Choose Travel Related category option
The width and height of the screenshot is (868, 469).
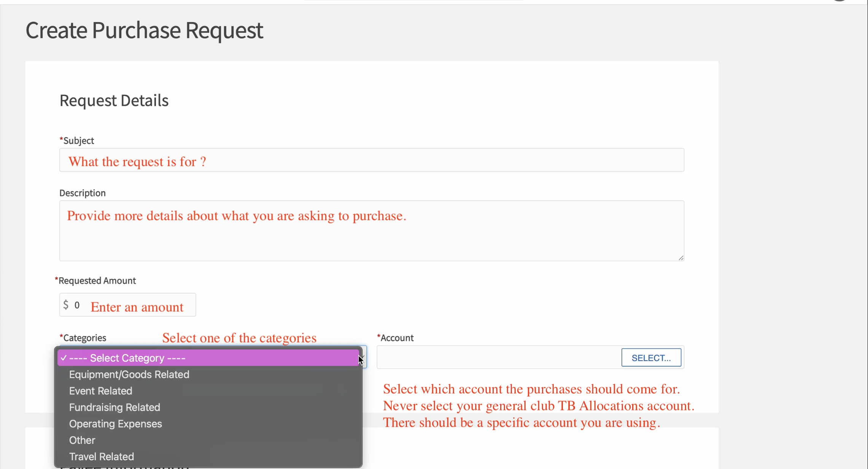pyautogui.click(x=101, y=456)
